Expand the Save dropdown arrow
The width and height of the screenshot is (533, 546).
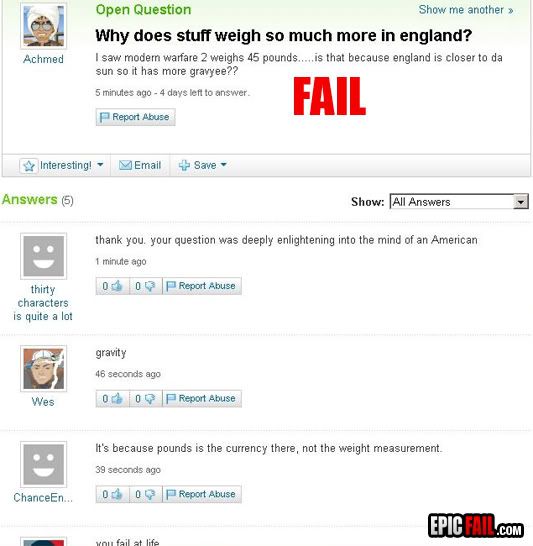[224, 164]
